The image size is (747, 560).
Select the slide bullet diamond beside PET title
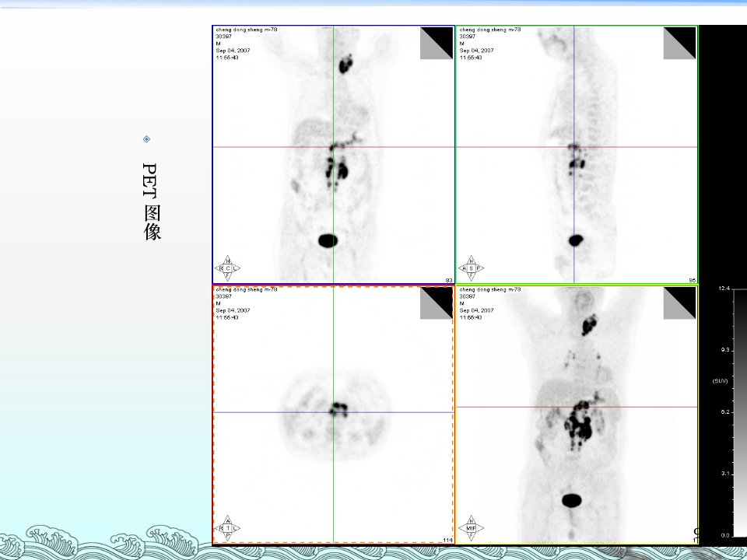click(147, 139)
